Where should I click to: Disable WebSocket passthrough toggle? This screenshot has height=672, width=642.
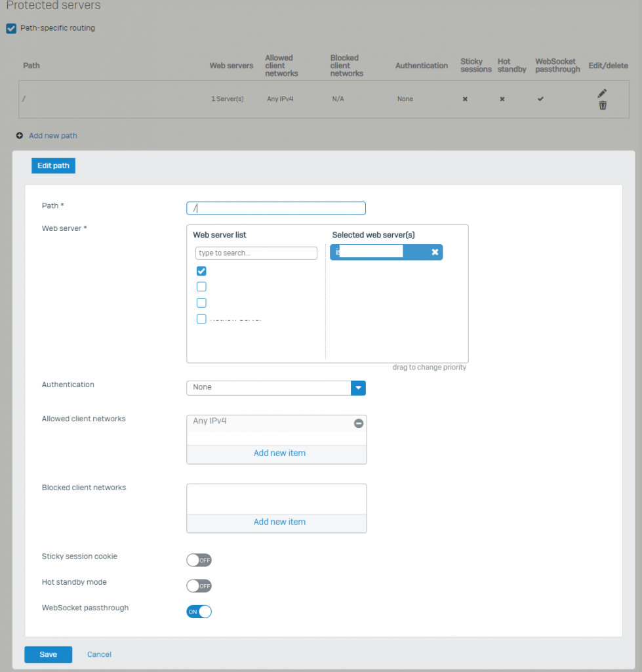pos(199,612)
